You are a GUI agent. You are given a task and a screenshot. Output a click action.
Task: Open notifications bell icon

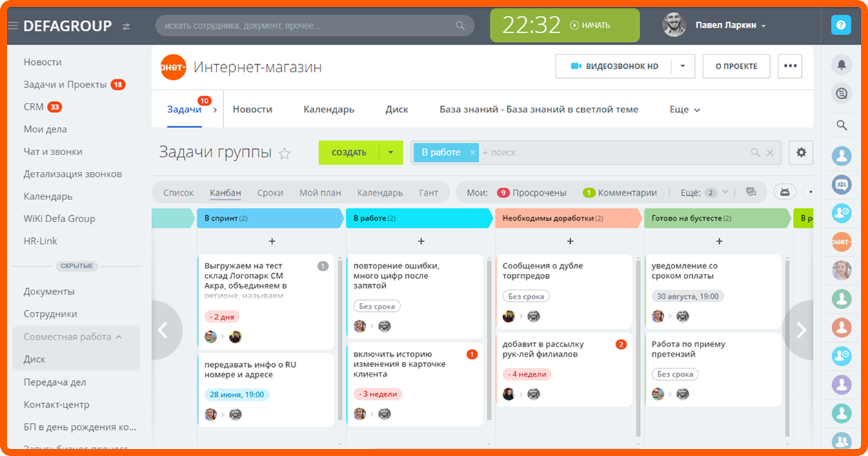click(x=841, y=65)
